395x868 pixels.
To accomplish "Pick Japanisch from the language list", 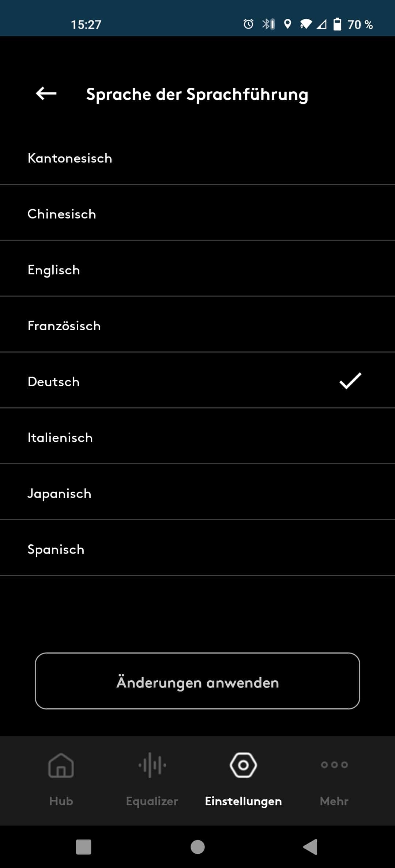I will [197, 494].
